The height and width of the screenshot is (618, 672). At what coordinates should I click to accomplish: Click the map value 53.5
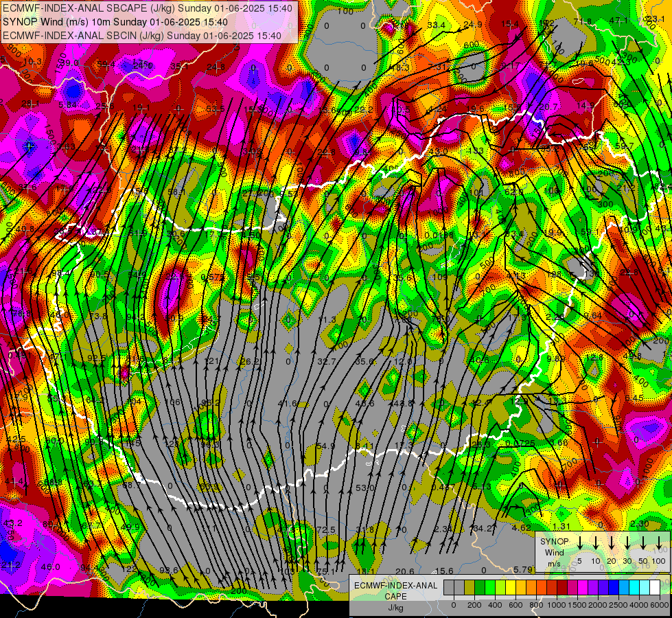pos(215,109)
